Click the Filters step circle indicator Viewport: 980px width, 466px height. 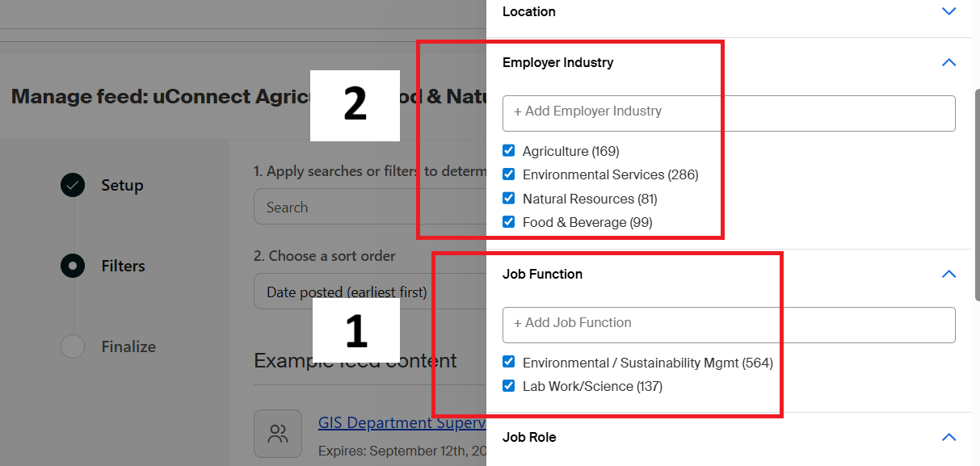coord(73,266)
